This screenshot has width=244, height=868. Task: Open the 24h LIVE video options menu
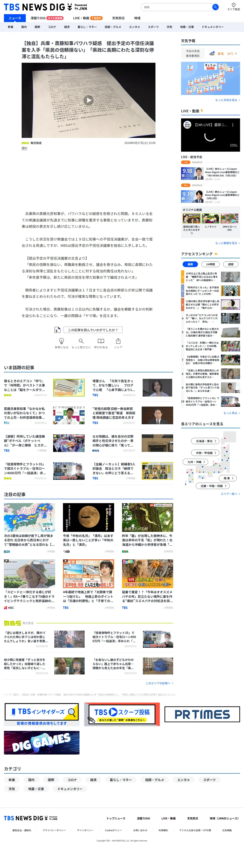[x=233, y=125]
